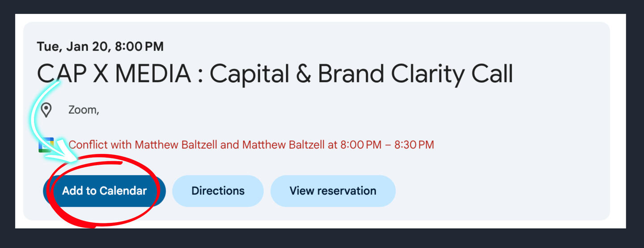644x248 pixels.
Task: Select the CAP X MEDIA title text
Action: coord(114,73)
